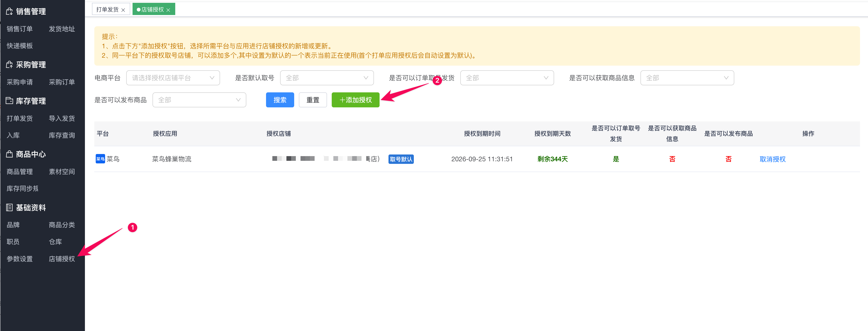Screen dimensions: 868x331
Task: Click the 采购管理 section icon
Action: 9,65
